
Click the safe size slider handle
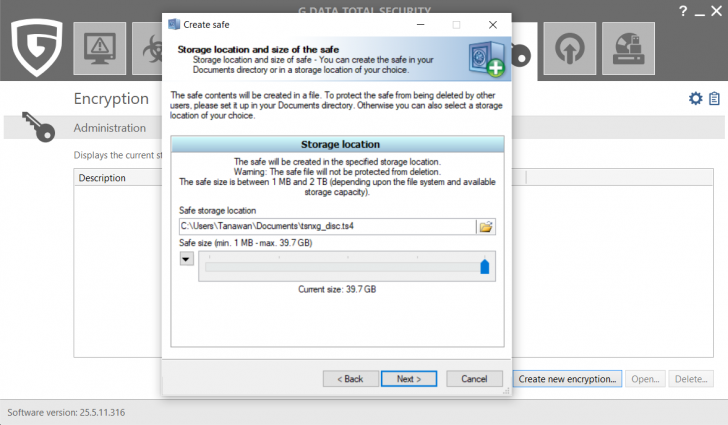click(x=484, y=267)
